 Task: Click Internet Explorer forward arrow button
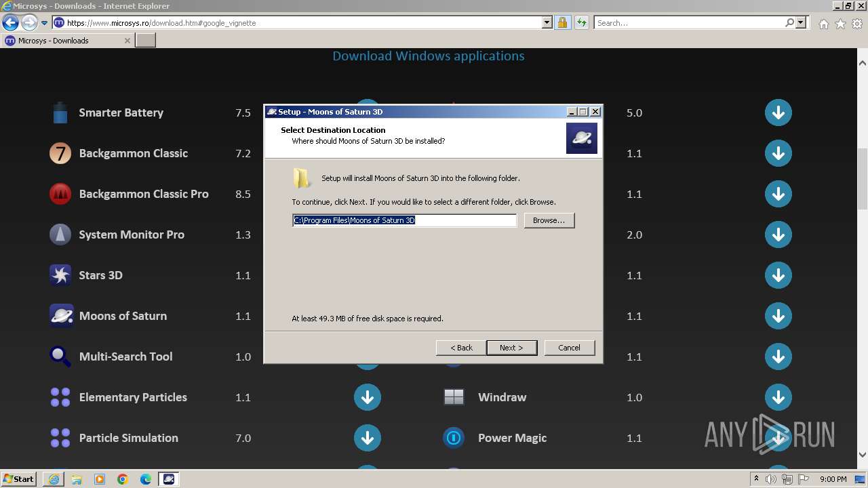tap(29, 22)
